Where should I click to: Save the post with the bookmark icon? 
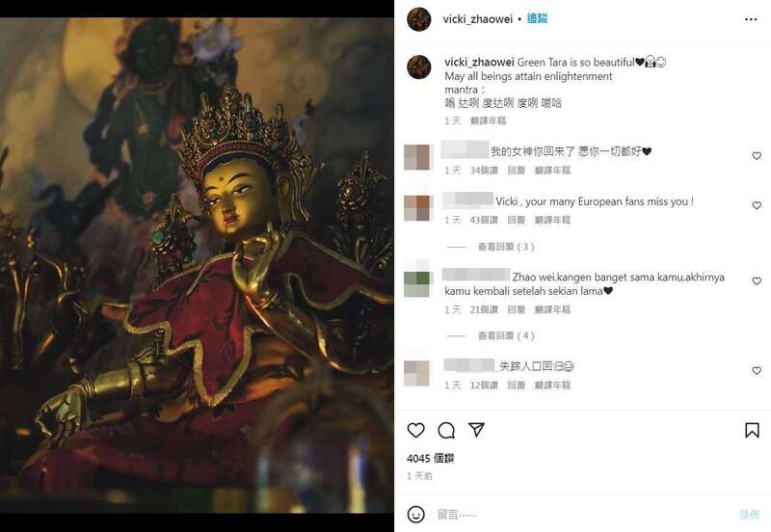click(752, 430)
